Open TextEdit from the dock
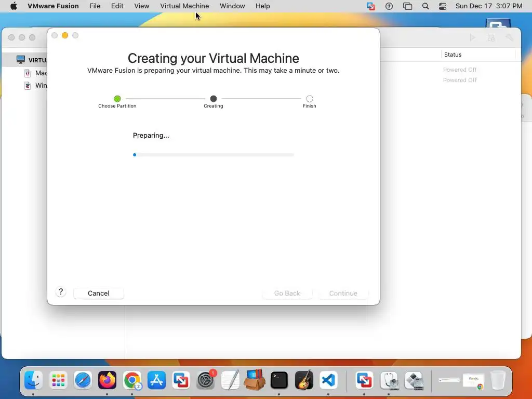 click(230, 380)
